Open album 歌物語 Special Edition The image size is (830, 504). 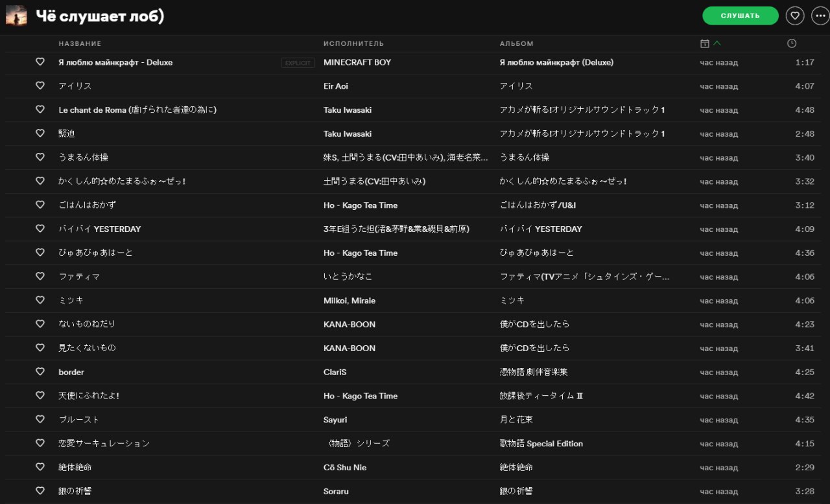point(541,444)
